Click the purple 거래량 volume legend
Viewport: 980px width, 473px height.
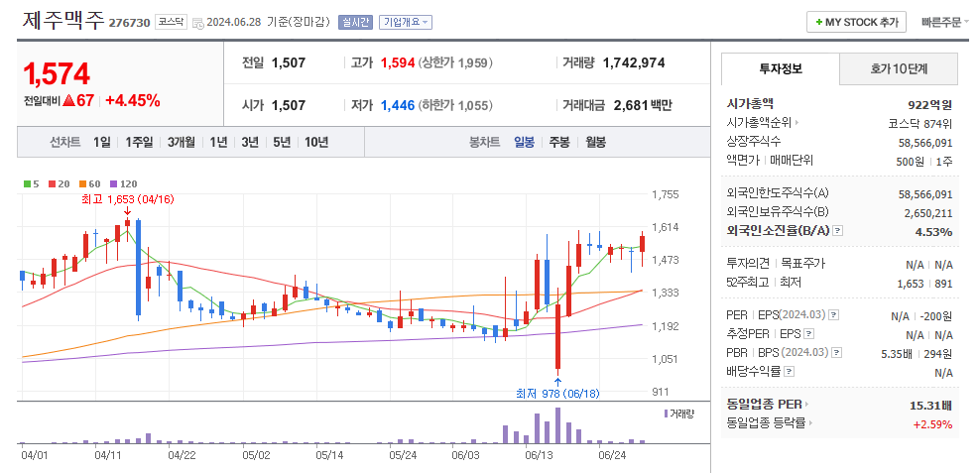point(678,414)
